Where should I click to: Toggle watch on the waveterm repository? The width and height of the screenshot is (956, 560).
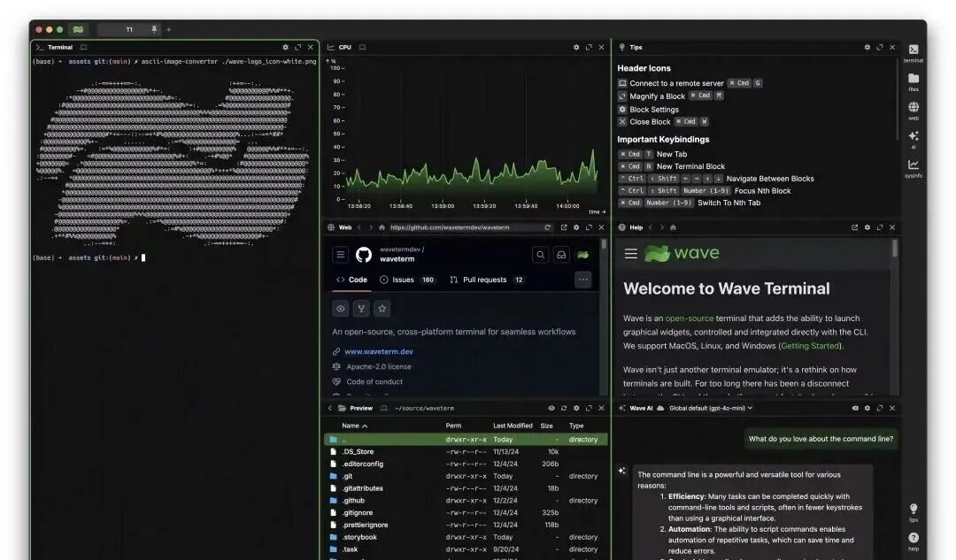click(x=340, y=309)
